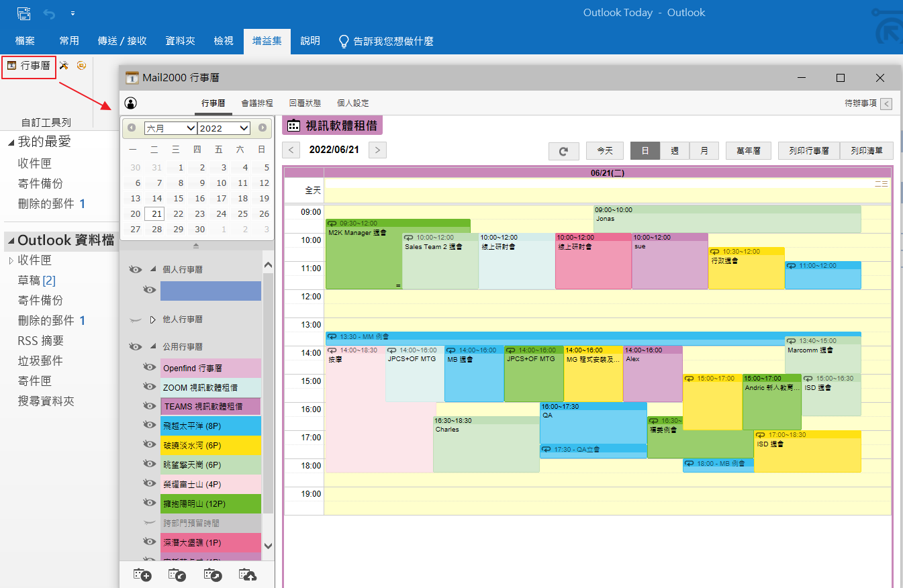Switch to 月 view

click(704, 151)
